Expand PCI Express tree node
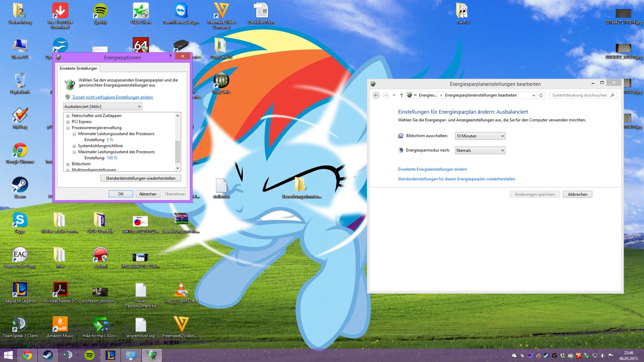This screenshot has height=362, width=644. click(68, 122)
